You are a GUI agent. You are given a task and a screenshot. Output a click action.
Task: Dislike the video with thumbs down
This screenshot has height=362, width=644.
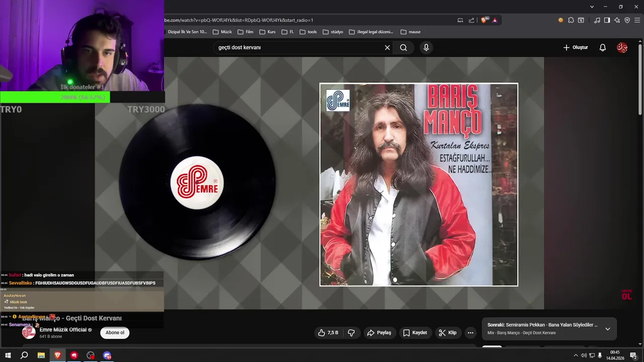[x=352, y=332]
